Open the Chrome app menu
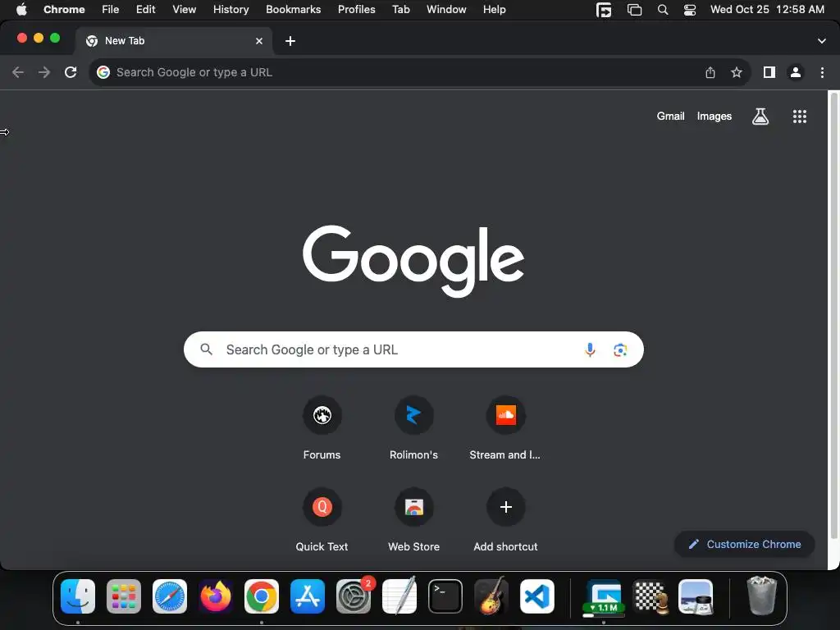Image resolution: width=840 pixels, height=630 pixels. click(64, 10)
